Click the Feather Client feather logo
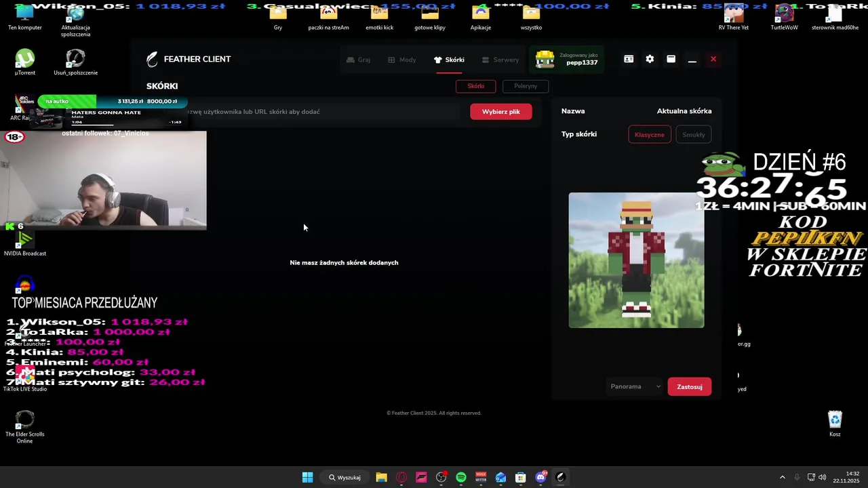The image size is (868, 488). tap(153, 59)
